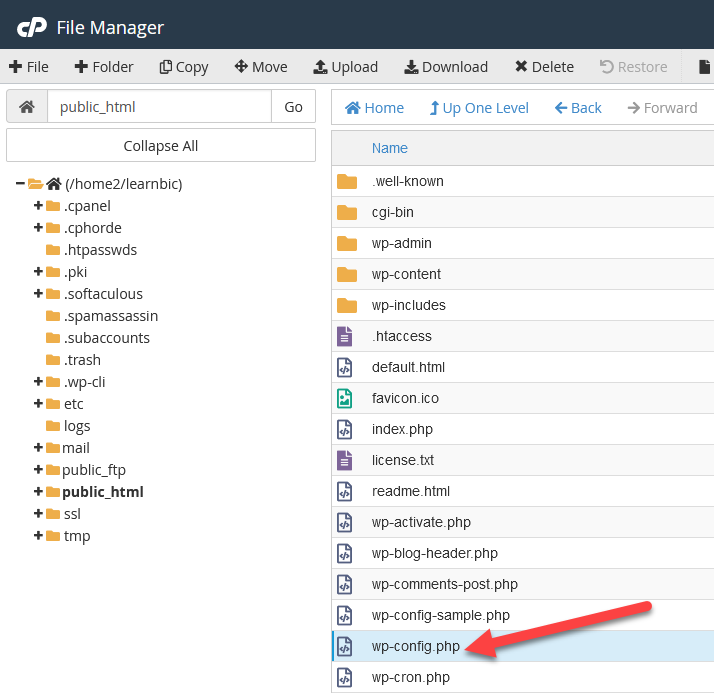714x693 pixels.
Task: Click the wp-cron.php file icon
Action: pos(345,677)
